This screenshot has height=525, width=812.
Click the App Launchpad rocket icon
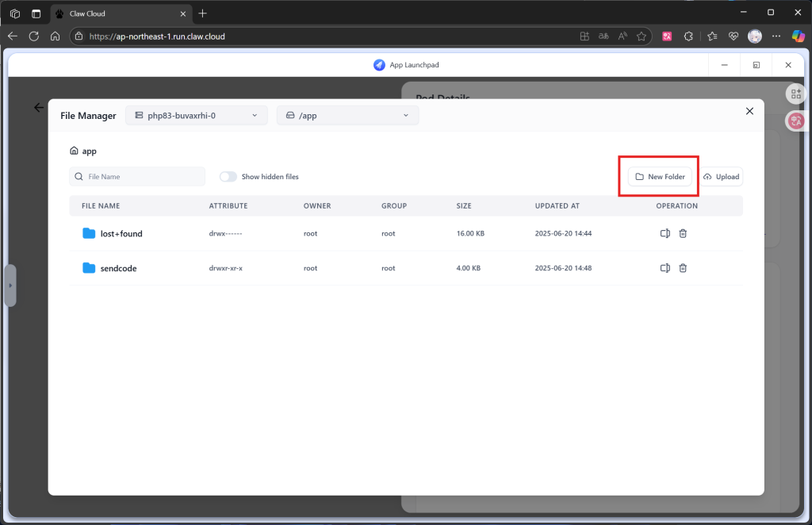pos(379,65)
